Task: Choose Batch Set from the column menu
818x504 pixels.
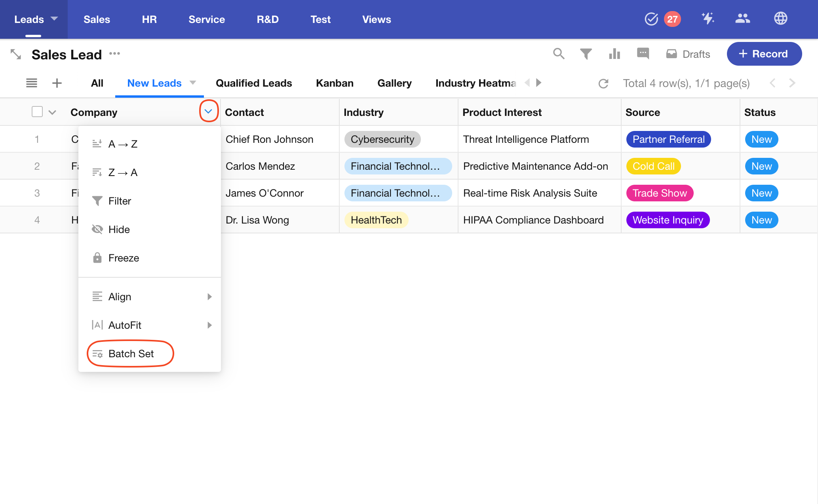Action: click(x=131, y=354)
